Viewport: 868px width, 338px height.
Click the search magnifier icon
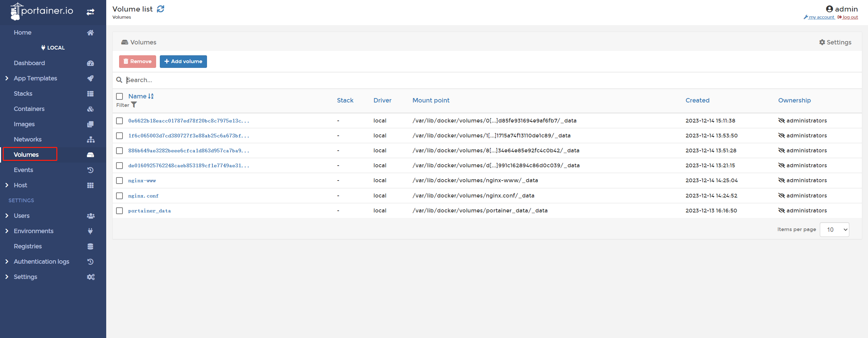pos(119,80)
